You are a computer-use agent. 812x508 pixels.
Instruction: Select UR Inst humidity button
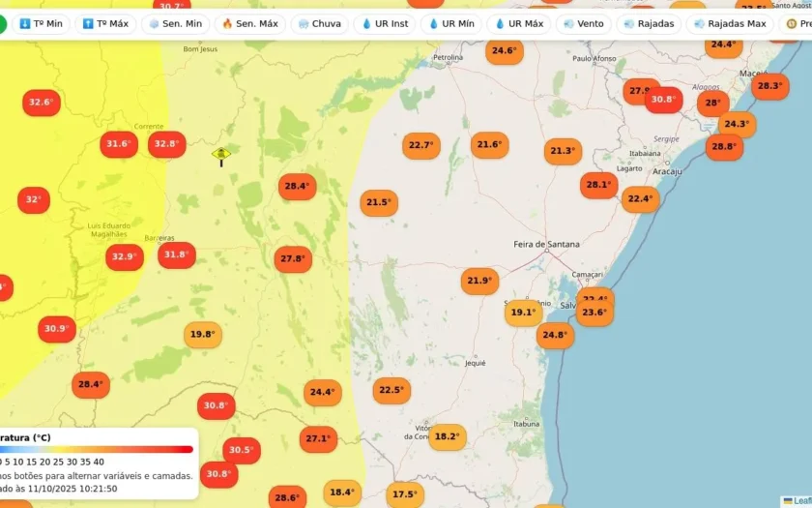(x=385, y=24)
